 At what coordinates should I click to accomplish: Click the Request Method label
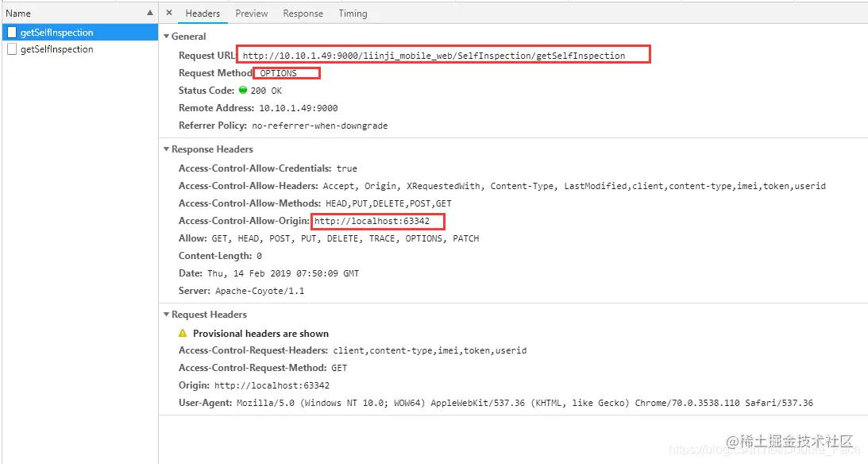215,73
